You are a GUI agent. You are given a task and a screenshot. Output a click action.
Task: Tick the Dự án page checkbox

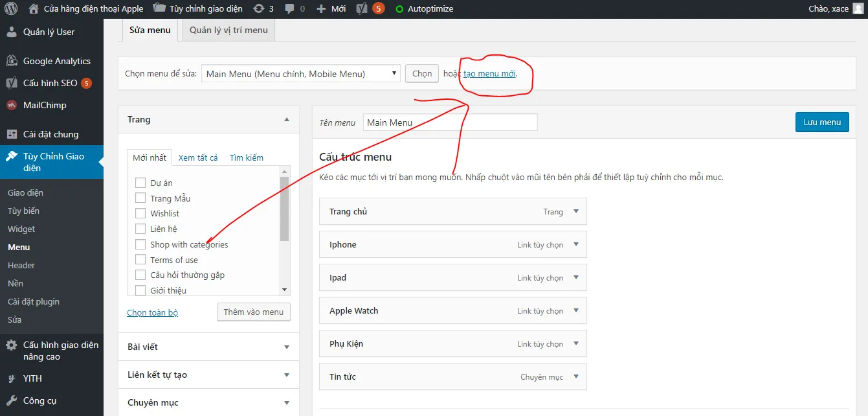[x=140, y=183]
